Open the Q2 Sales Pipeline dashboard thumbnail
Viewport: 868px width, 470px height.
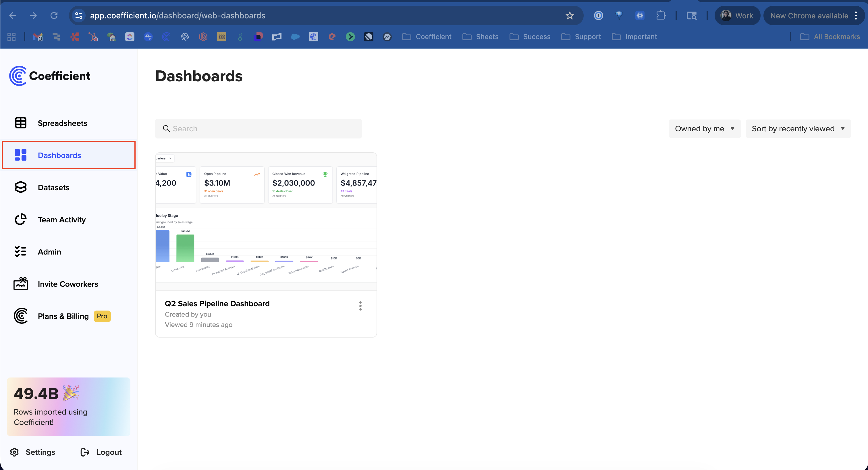[266, 221]
